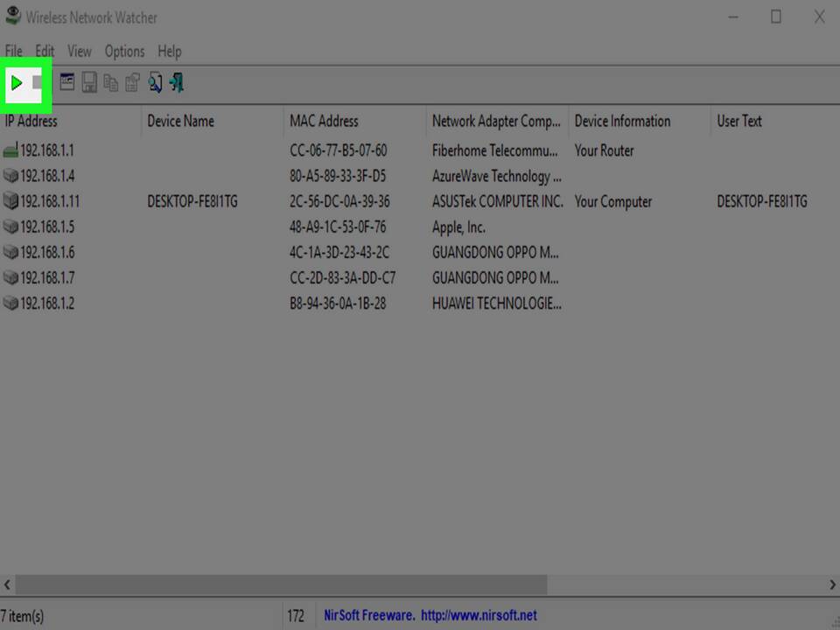The width and height of the screenshot is (840, 630).
Task: Click the horizontal scrollbar left arrow
Action: (7, 584)
